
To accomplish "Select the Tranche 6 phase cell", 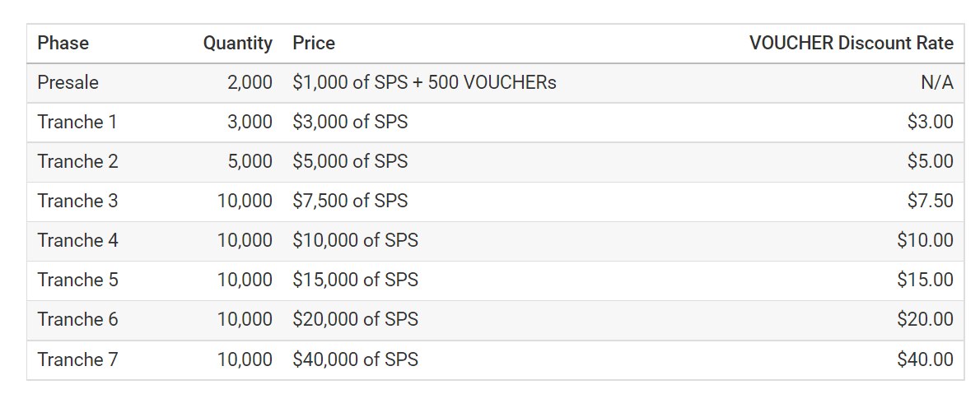I will click(77, 320).
